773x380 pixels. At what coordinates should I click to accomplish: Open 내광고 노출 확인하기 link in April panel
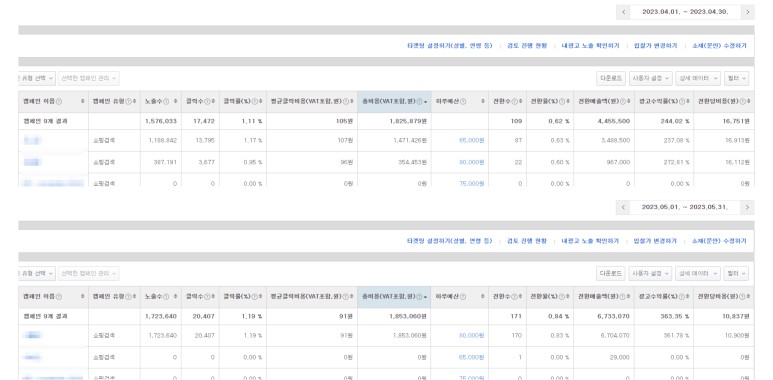click(590, 46)
